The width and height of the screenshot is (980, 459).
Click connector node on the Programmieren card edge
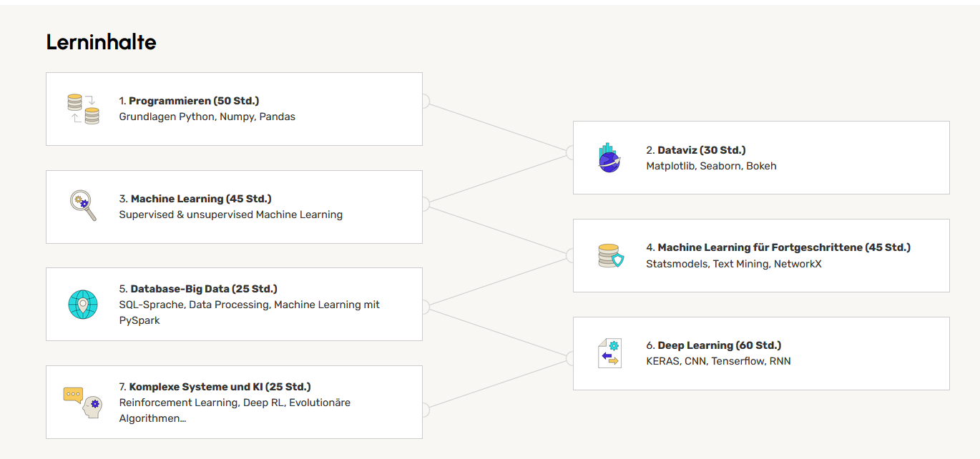coord(423,101)
